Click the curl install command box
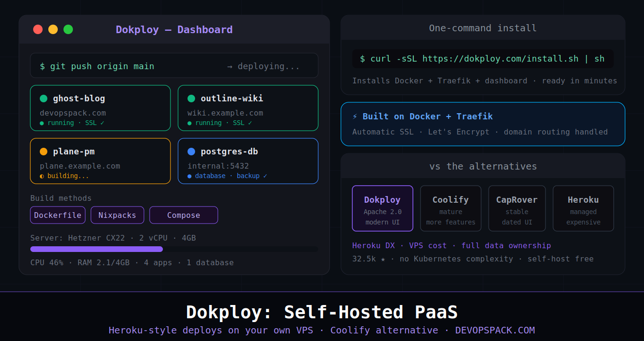Viewport: 644px width, 341px height. (x=483, y=59)
